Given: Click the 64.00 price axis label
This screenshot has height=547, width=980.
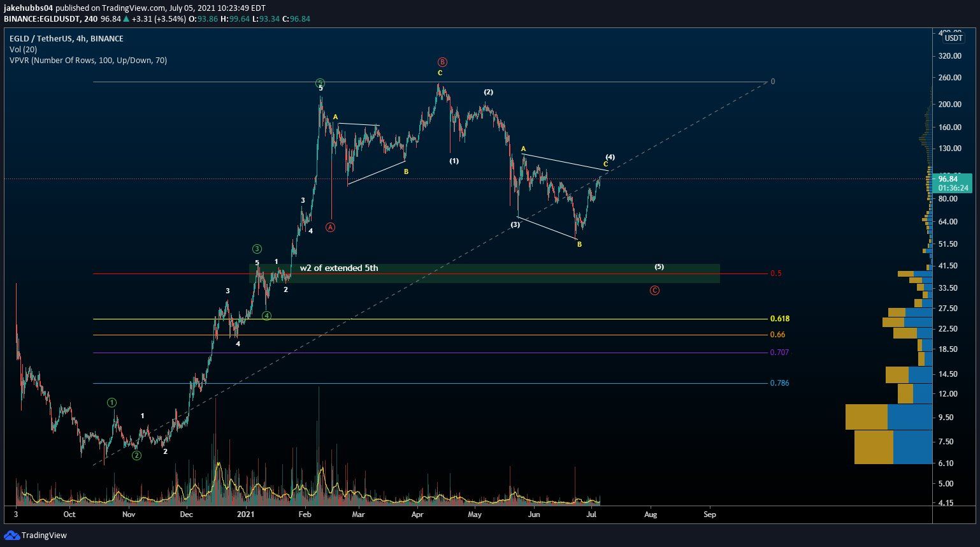Looking at the screenshot, I should pos(948,222).
